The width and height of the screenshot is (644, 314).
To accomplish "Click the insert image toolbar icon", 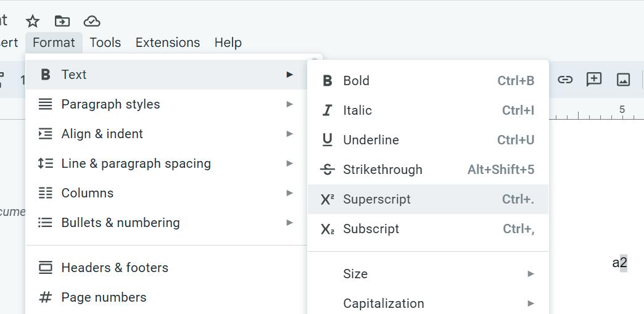I will tap(623, 80).
